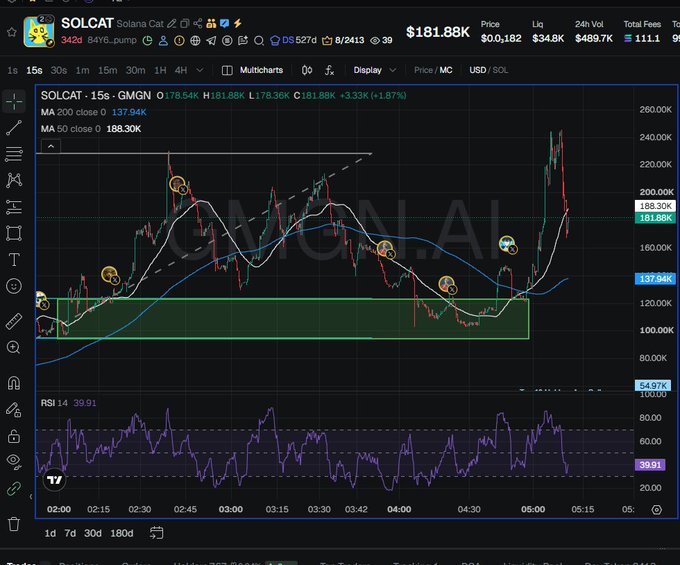Image resolution: width=680 pixels, height=565 pixels.
Task: Click the RSI 14 indicator legend
Action: tap(69, 403)
